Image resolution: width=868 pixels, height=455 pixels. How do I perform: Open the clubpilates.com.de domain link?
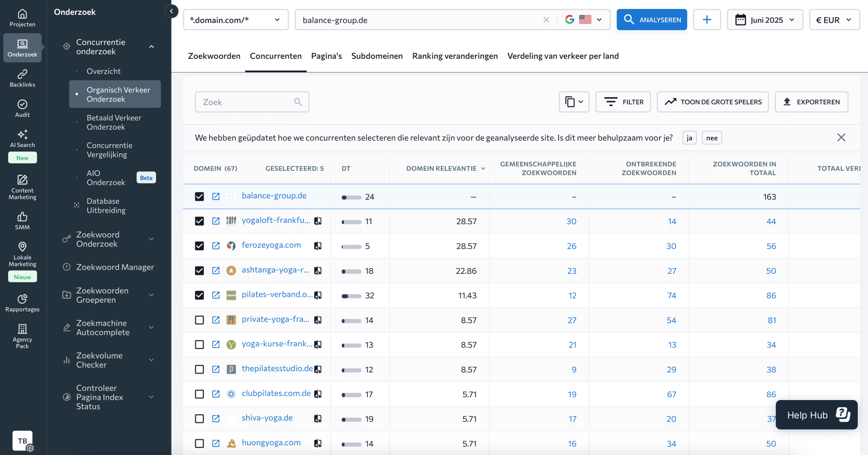pos(276,393)
